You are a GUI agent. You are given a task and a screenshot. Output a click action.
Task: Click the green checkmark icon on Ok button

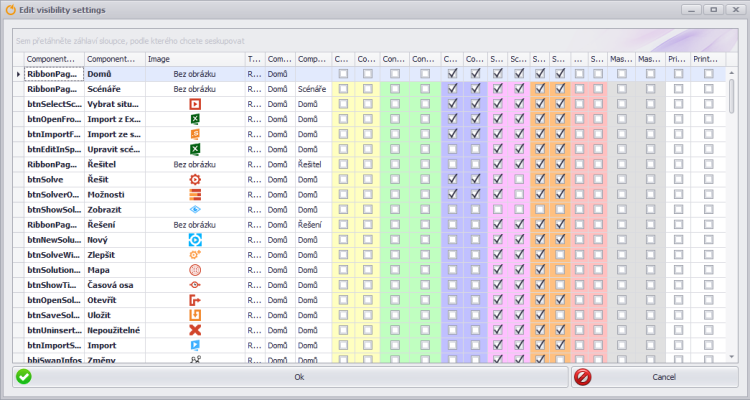tap(23, 377)
